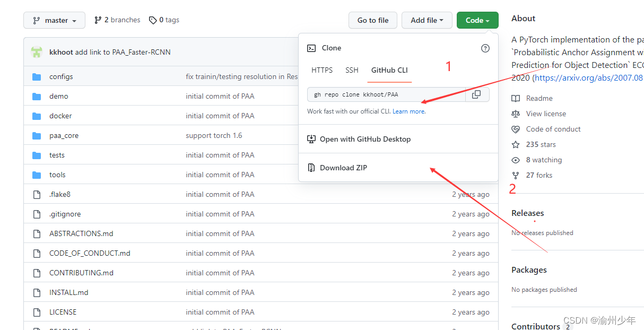Expand the Add file dropdown
This screenshot has height=330, width=644.
tap(427, 20)
